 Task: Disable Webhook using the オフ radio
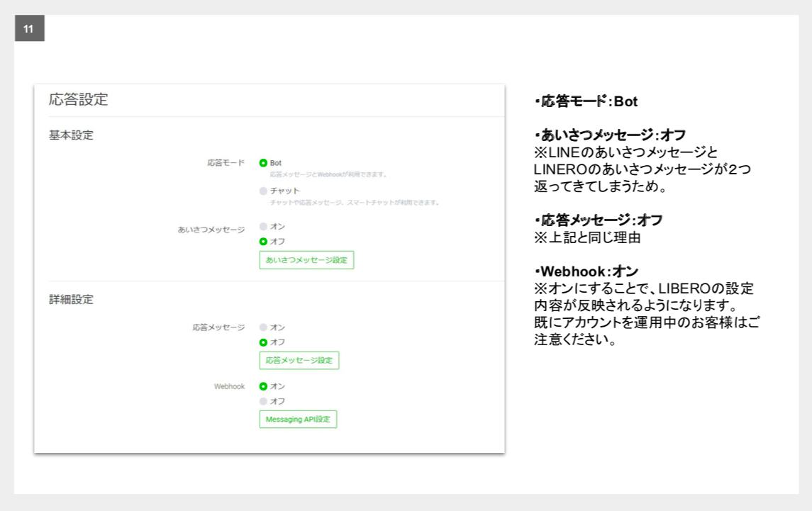pyautogui.click(x=263, y=401)
